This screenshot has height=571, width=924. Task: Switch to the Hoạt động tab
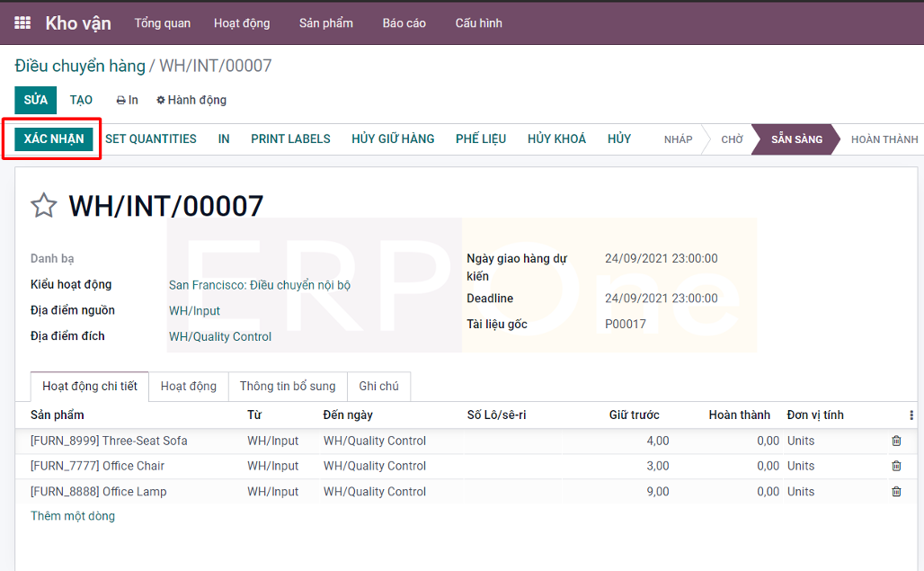coord(189,387)
